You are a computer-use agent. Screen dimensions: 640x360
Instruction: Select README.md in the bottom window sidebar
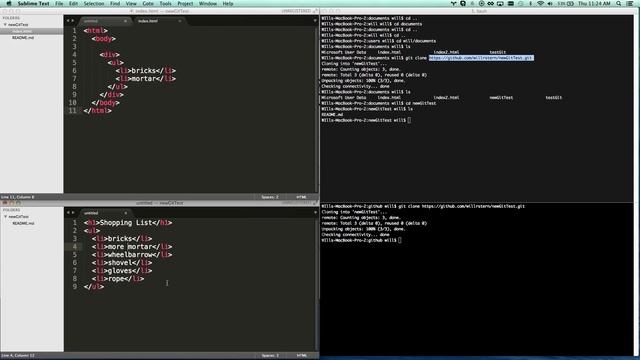[23, 223]
